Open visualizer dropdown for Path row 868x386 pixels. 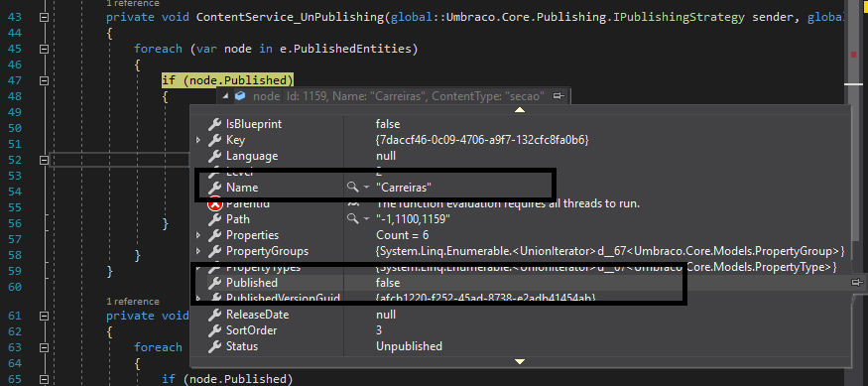click(366, 220)
